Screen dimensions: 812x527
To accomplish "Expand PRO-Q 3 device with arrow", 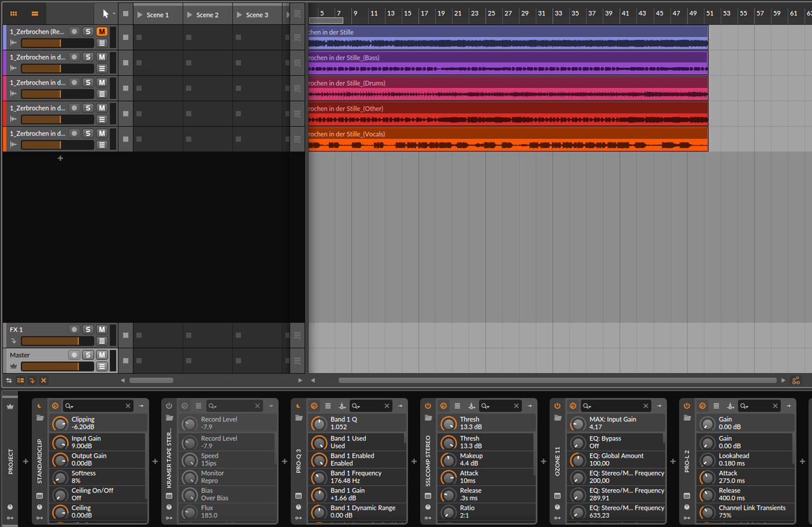I will [x=401, y=406].
